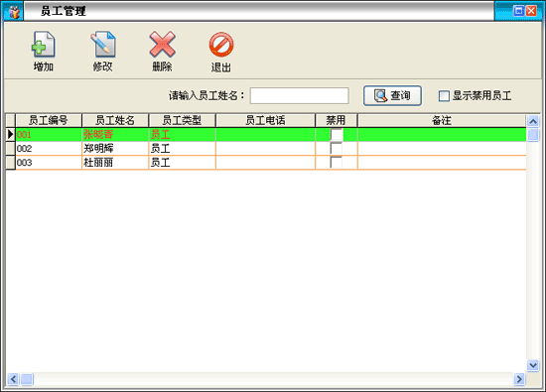Click 员工 type cell in row 003

pyautogui.click(x=182, y=163)
